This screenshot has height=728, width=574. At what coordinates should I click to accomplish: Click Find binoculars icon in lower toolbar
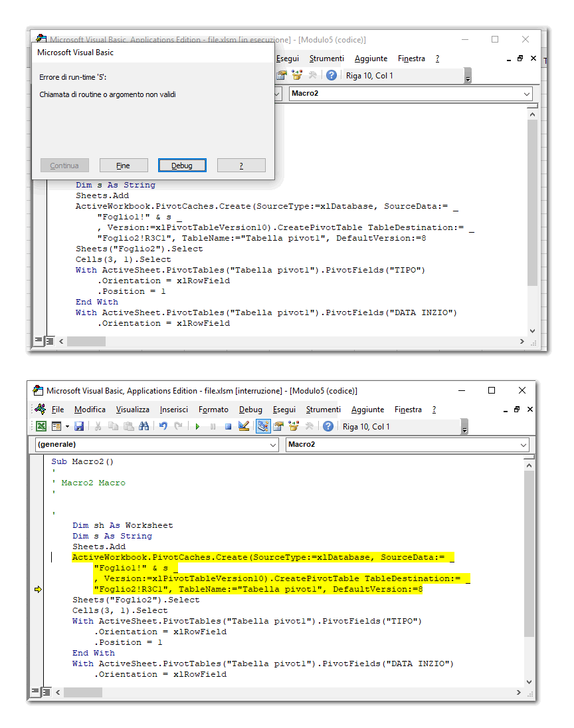[144, 426]
